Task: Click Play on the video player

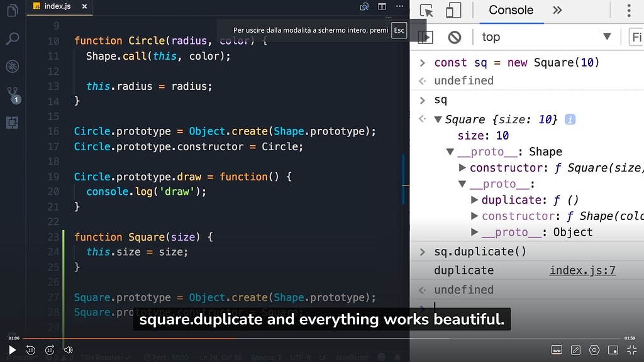Action: point(12,349)
